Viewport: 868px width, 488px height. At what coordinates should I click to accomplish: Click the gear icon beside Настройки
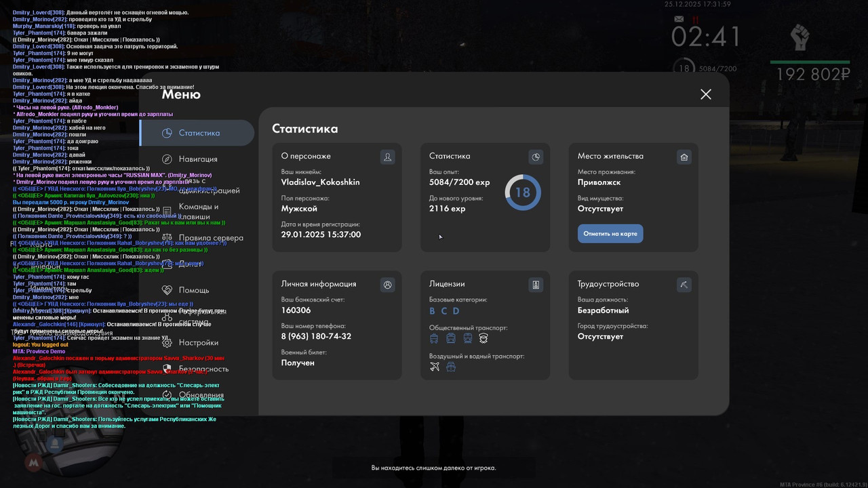167,343
